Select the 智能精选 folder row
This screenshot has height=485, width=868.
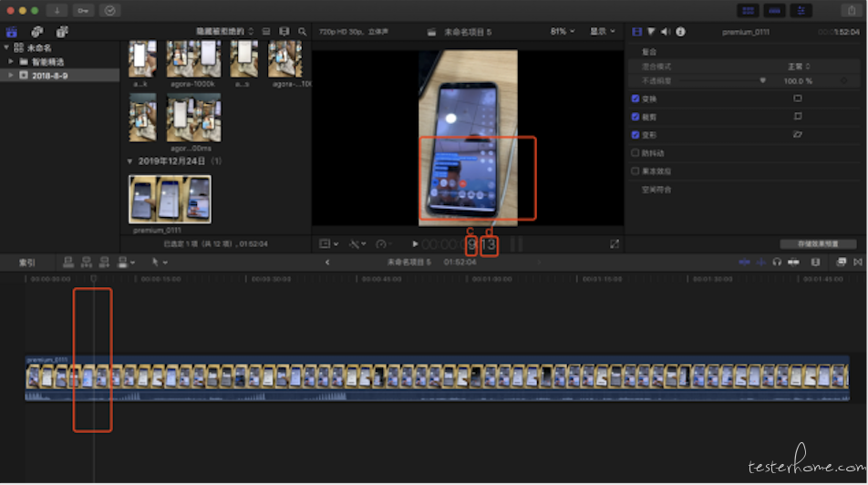[x=60, y=61]
